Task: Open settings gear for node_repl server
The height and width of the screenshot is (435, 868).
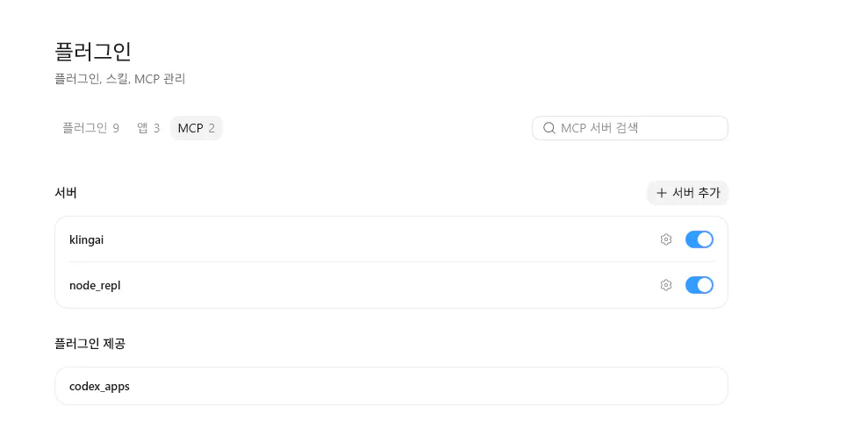Action: tap(666, 285)
